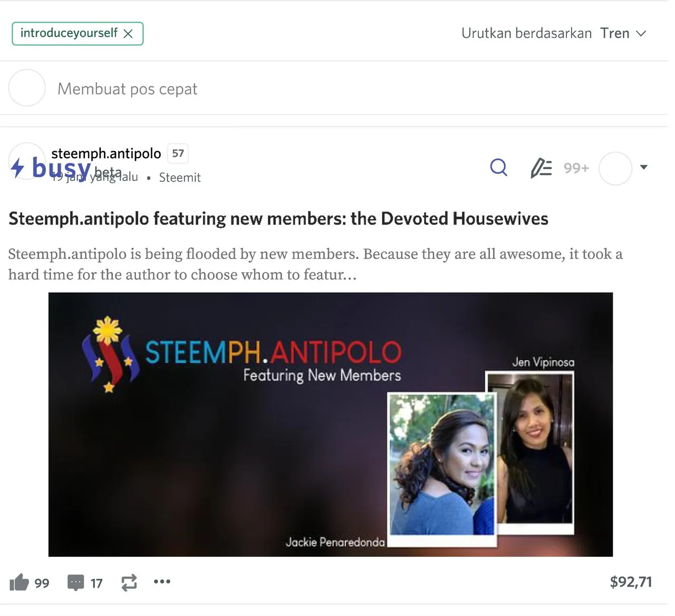Open the Devoted Housewives post title
The width and height of the screenshot is (675, 616).
278,218
